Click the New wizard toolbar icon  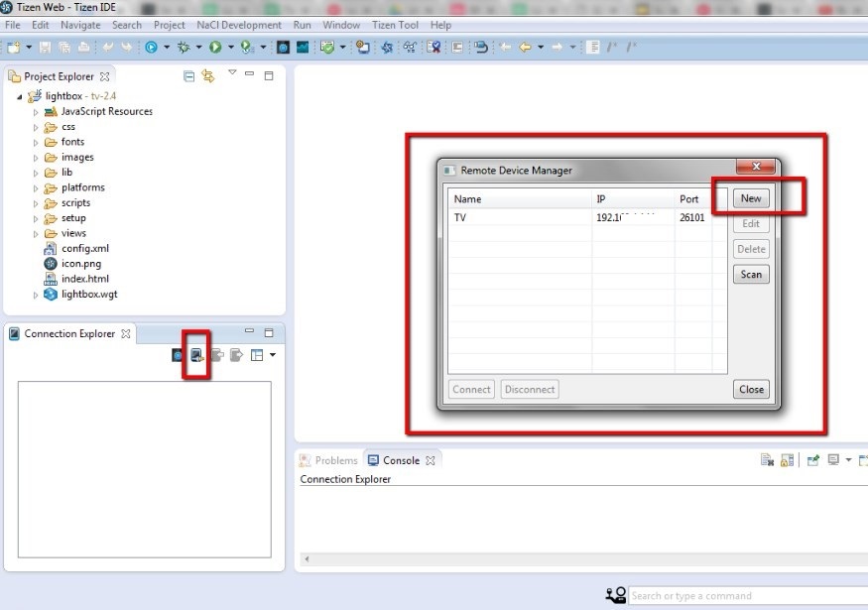pos(13,47)
